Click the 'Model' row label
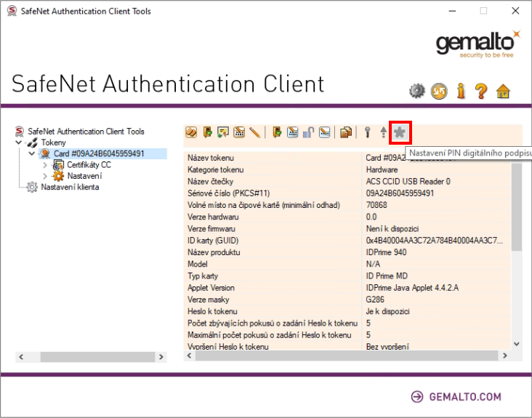 point(198,265)
